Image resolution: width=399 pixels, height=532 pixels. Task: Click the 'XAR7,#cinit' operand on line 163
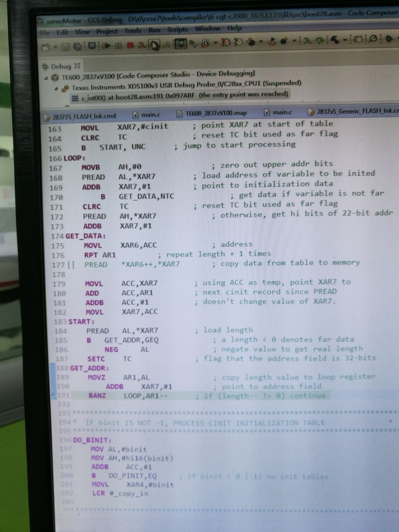click(x=143, y=127)
